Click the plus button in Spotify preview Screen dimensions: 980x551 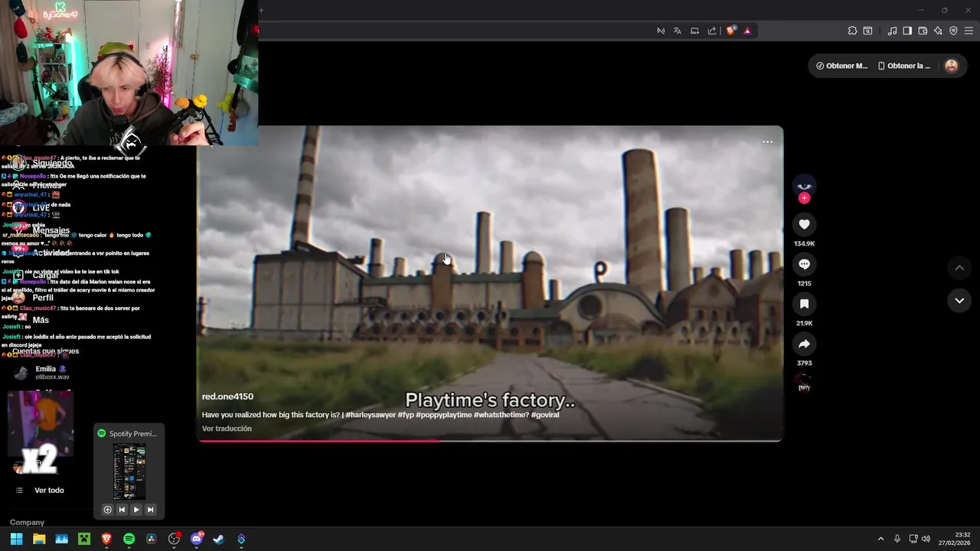tap(107, 510)
